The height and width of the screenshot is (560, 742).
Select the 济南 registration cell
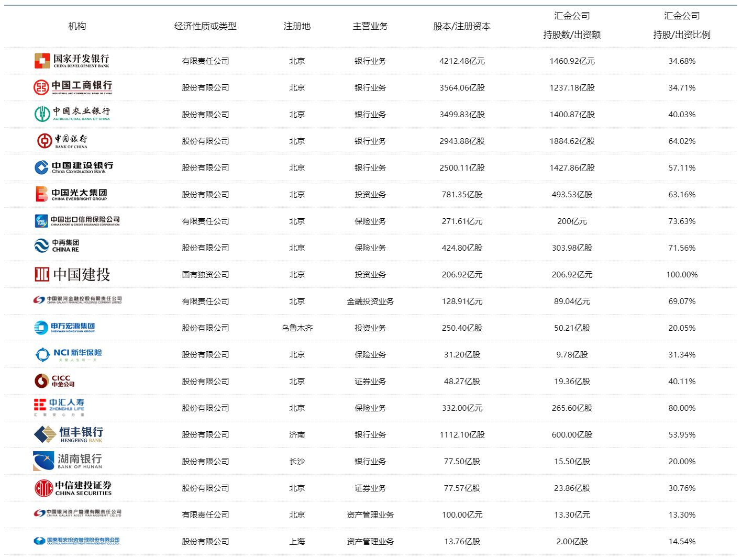pyautogui.click(x=297, y=435)
